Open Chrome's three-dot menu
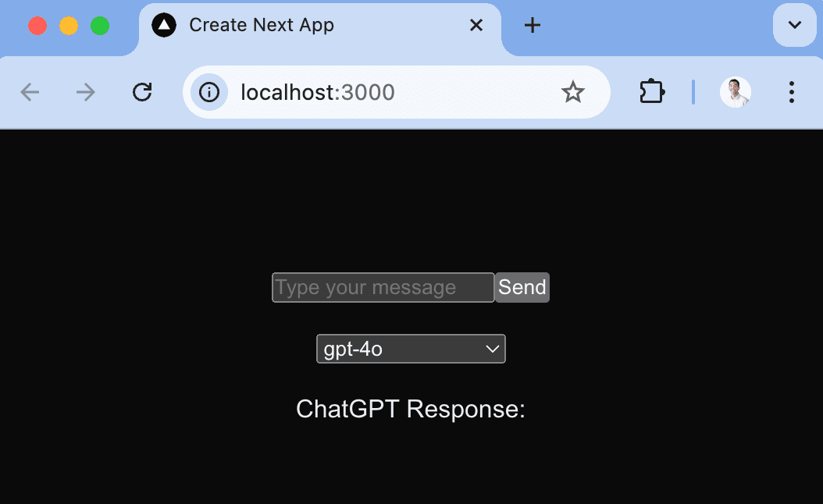 click(792, 92)
